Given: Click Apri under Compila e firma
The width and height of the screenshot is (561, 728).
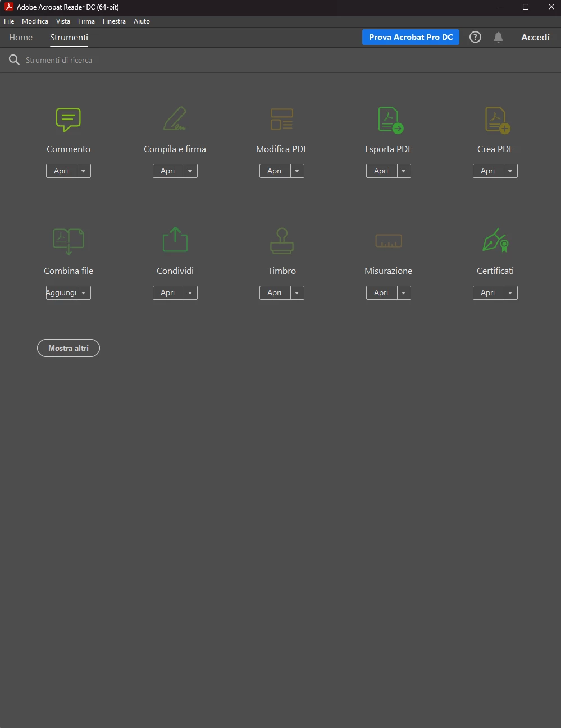Looking at the screenshot, I should coord(168,171).
